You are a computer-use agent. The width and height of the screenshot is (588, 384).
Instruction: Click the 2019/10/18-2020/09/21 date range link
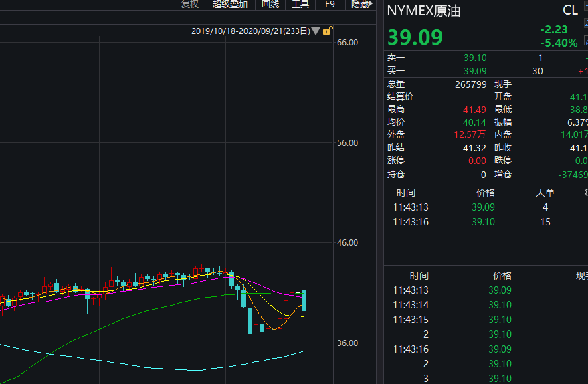coord(250,31)
